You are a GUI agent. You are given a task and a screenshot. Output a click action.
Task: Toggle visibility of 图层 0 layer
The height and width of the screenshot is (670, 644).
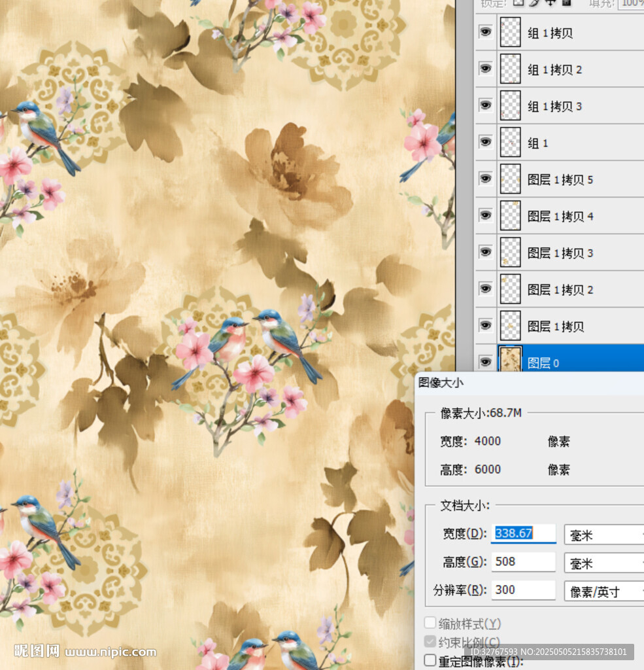point(485,361)
